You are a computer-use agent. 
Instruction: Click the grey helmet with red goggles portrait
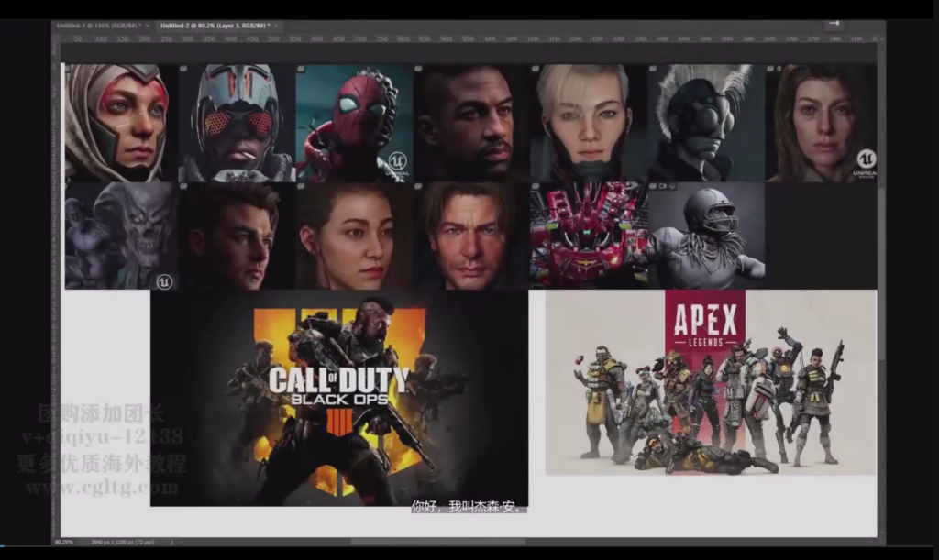tap(238, 123)
